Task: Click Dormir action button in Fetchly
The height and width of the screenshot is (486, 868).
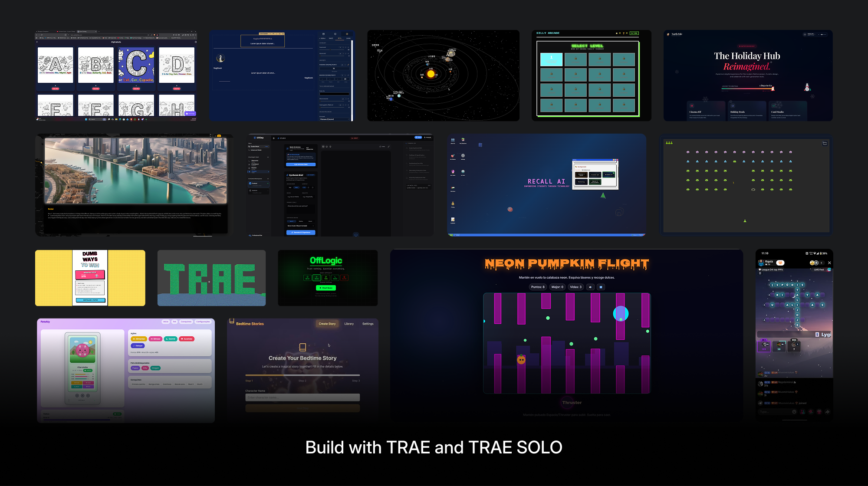Action: [171, 339]
